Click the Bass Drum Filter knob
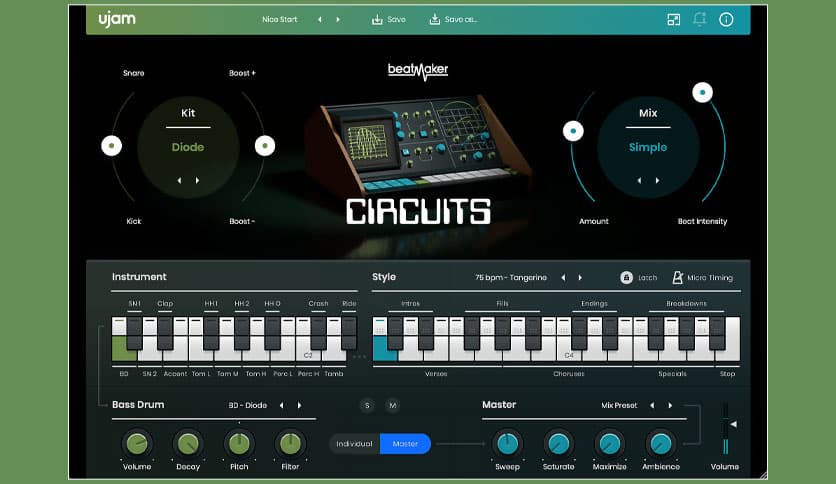This screenshot has width=836, height=484. [291, 443]
